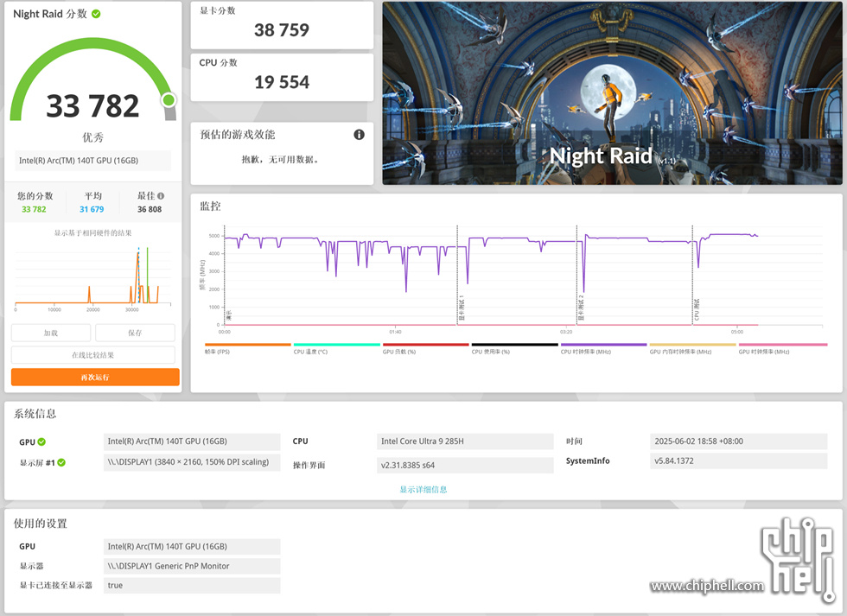847x616 pixels.
Task: Toggle the yellow GPU 内存时钟频率 legend entry
Action: pos(692,348)
